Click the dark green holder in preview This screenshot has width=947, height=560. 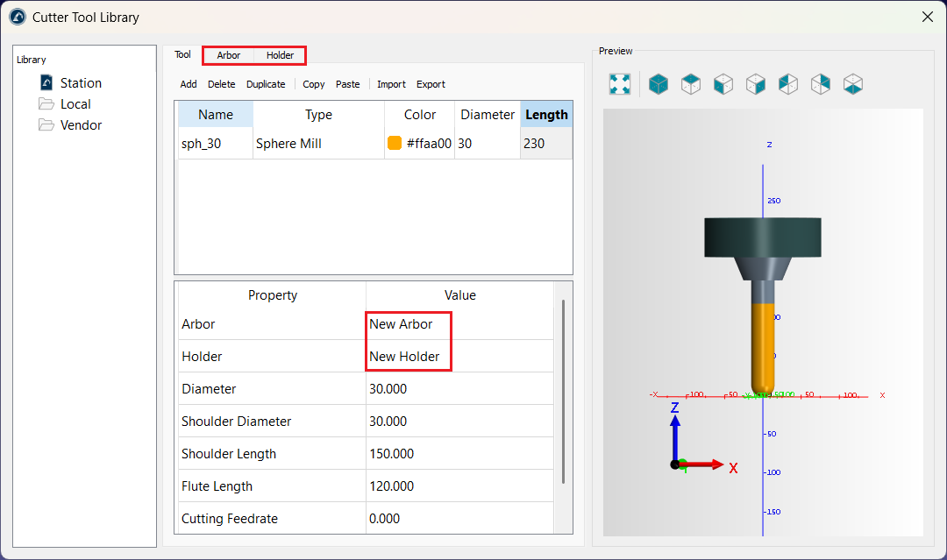pos(762,237)
